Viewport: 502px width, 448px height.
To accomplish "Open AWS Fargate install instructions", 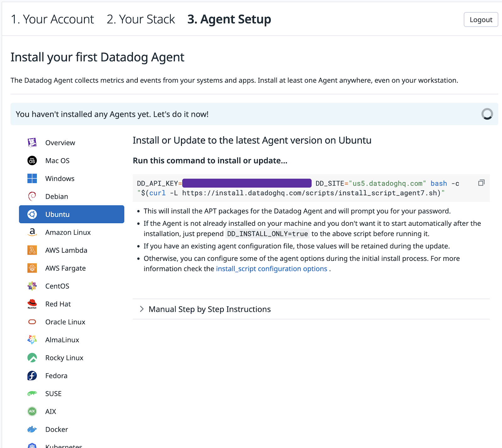I will [x=72, y=268].
